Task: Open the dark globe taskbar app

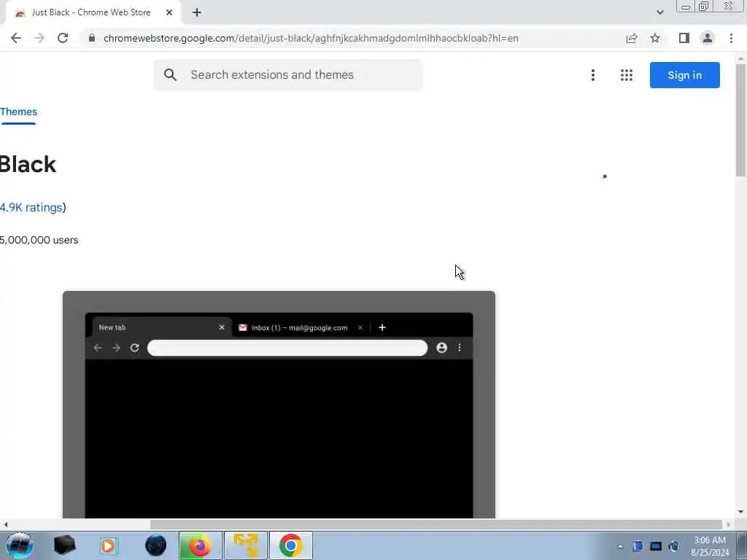Action: pyautogui.click(x=156, y=545)
